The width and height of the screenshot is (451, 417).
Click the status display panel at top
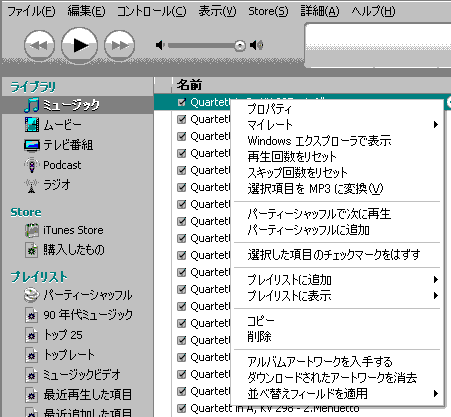(x=378, y=46)
